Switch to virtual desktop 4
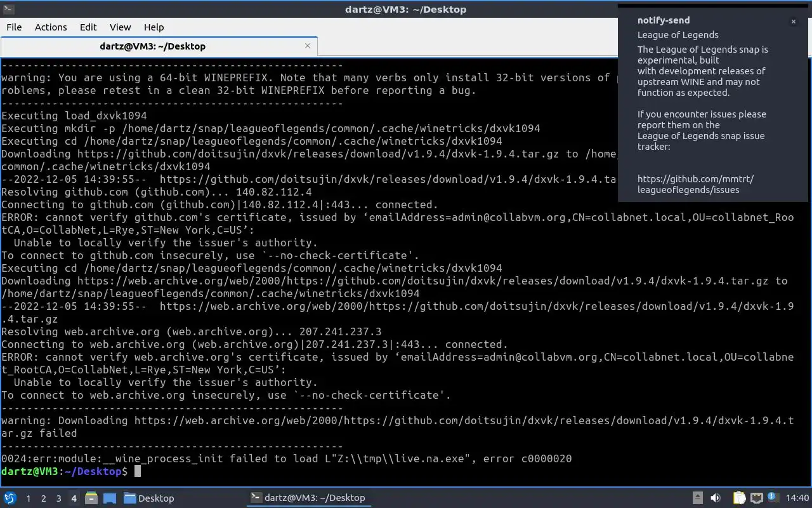This screenshot has width=812, height=508. (74, 498)
